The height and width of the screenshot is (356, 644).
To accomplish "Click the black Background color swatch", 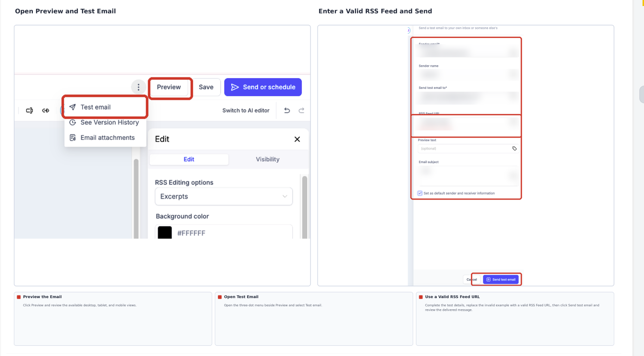I will (x=165, y=232).
